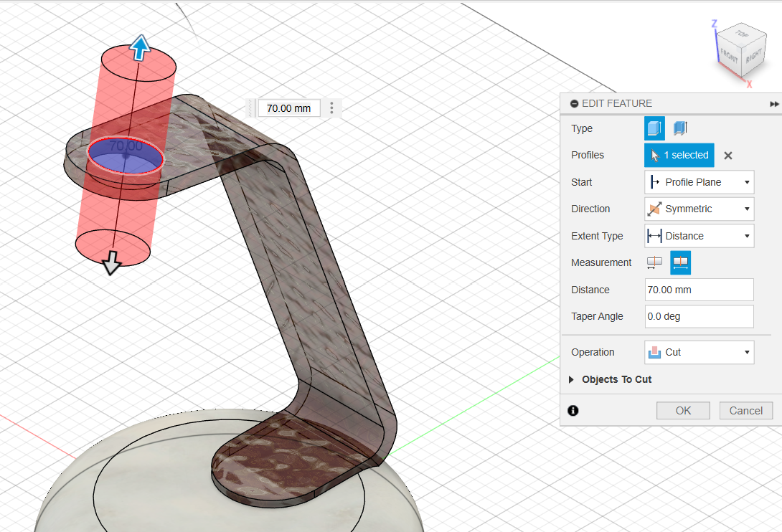782x532 pixels.
Task: Switch to the Thin Extrude type icon
Action: (680, 128)
